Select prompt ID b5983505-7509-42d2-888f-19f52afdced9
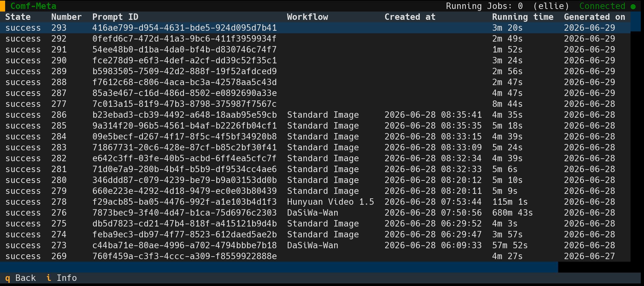The width and height of the screenshot is (644, 286). coord(185,71)
